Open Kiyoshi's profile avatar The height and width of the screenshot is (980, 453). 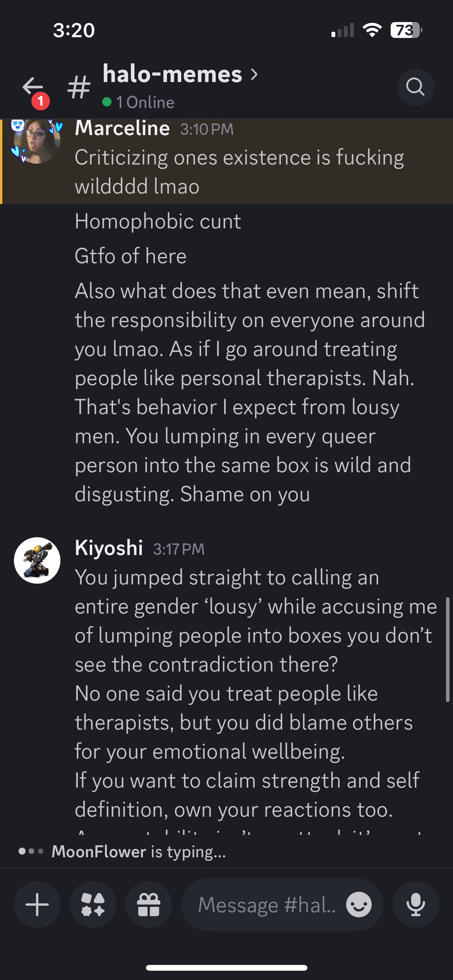point(37,560)
